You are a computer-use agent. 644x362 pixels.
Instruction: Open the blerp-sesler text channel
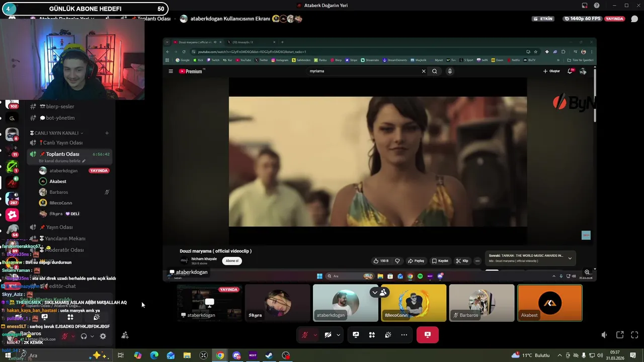pyautogui.click(x=60, y=107)
